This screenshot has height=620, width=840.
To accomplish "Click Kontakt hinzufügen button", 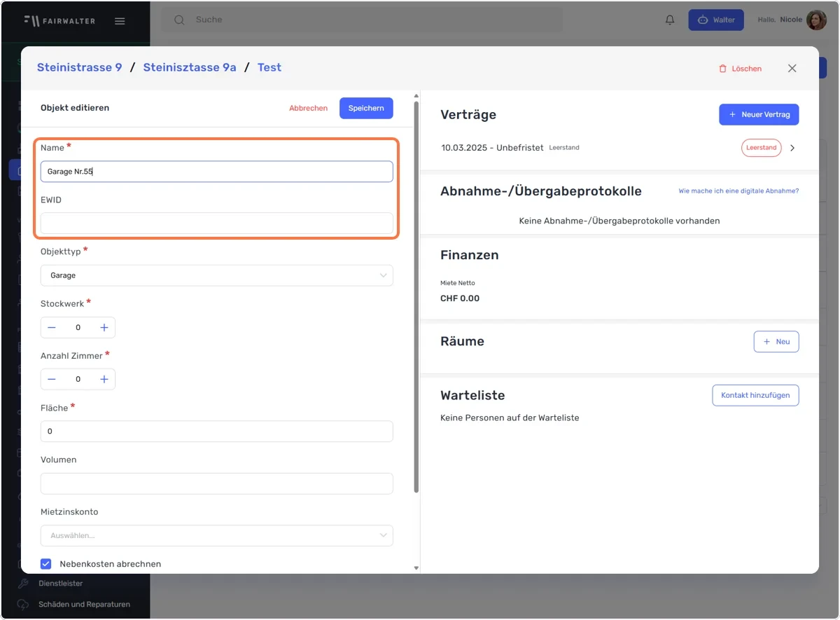I will click(755, 395).
